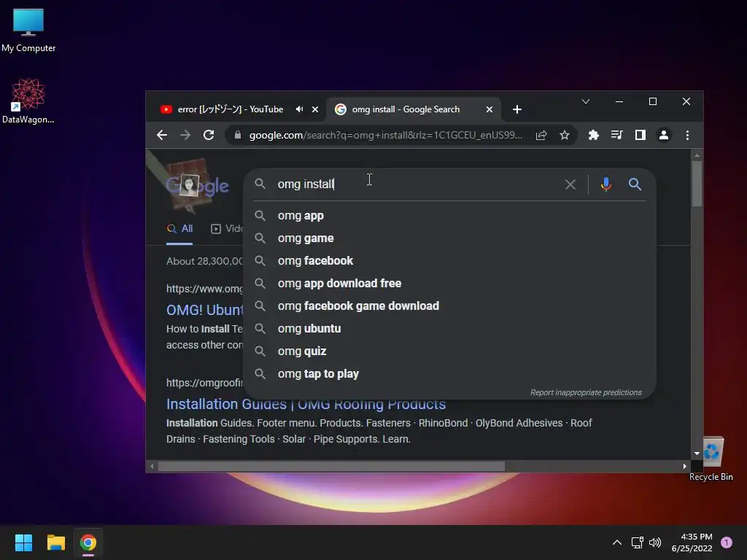
Task: Click the vertical page scrollbar thumb
Action: pos(697,184)
